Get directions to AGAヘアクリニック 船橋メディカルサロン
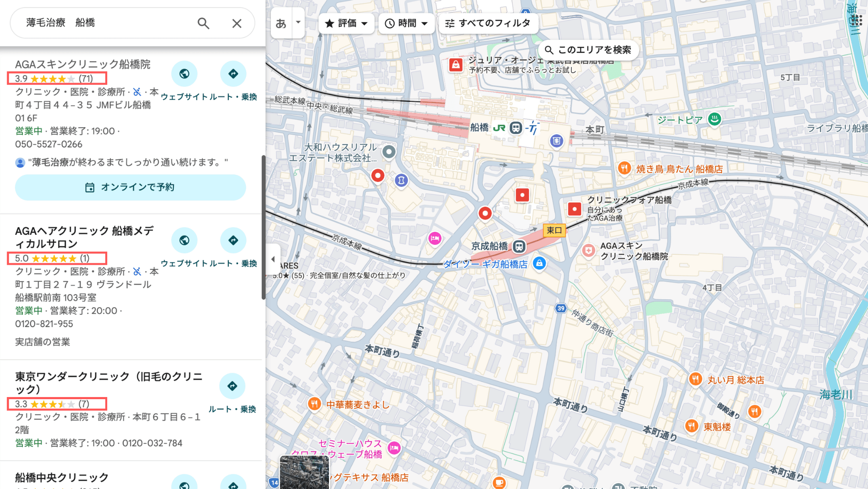 coord(233,240)
